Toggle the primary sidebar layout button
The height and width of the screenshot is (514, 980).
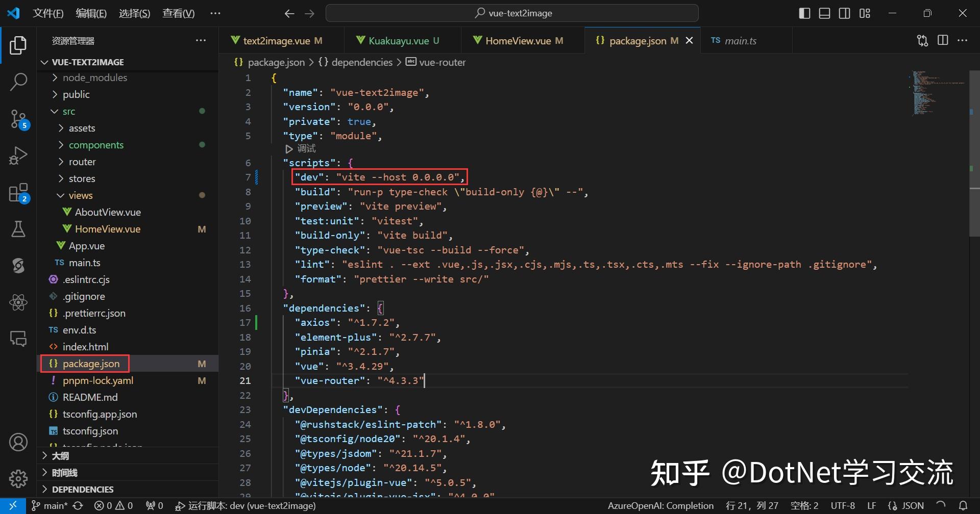[804, 13]
